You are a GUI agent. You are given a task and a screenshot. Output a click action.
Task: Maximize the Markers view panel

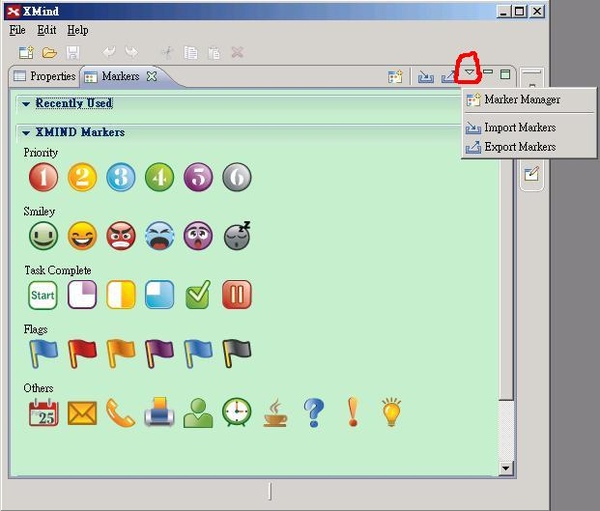tap(505, 74)
